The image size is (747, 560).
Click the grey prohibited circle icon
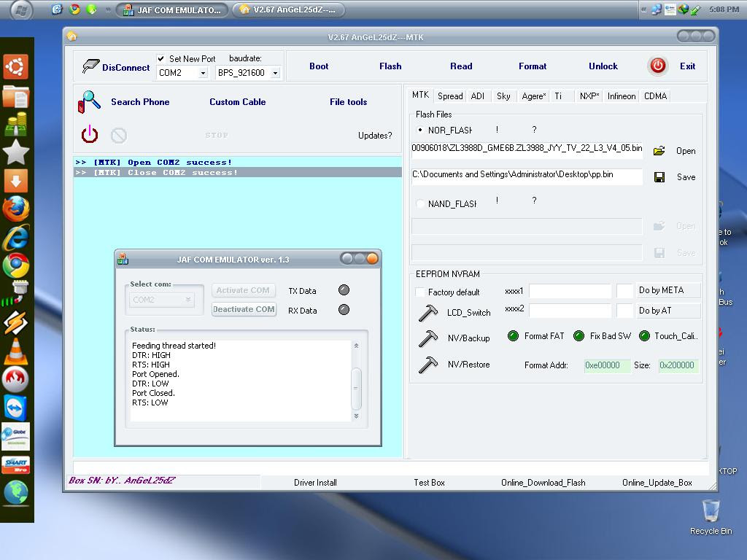click(119, 136)
